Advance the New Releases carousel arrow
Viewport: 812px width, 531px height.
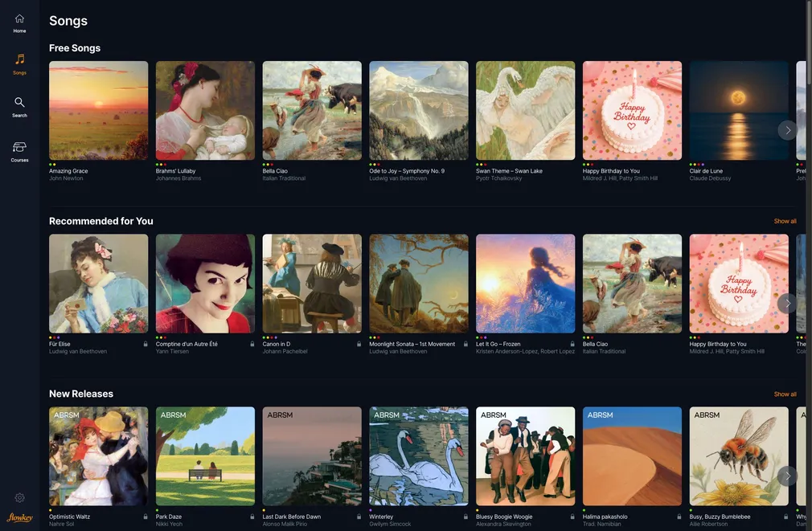pos(788,476)
